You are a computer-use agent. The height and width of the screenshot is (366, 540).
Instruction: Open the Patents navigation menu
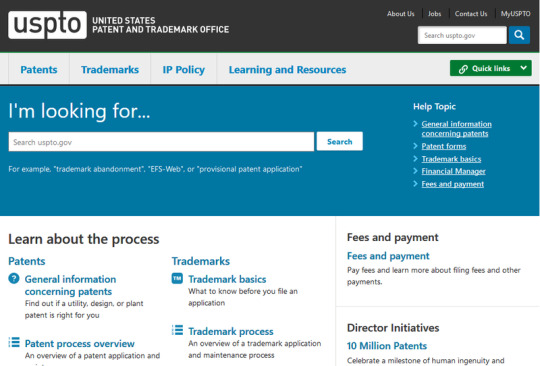pyautogui.click(x=39, y=70)
